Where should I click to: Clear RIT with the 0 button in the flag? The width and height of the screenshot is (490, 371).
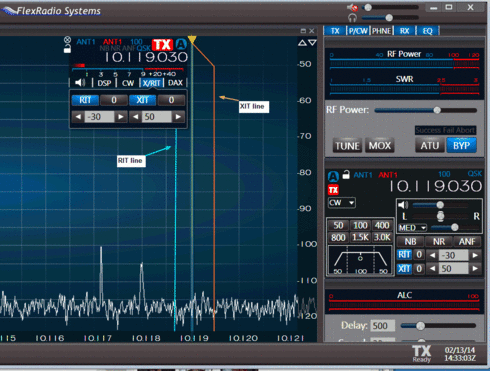tap(114, 100)
